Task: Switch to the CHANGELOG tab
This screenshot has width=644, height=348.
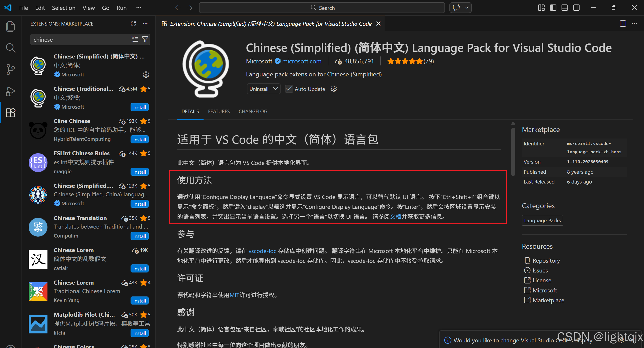Action: (x=253, y=111)
